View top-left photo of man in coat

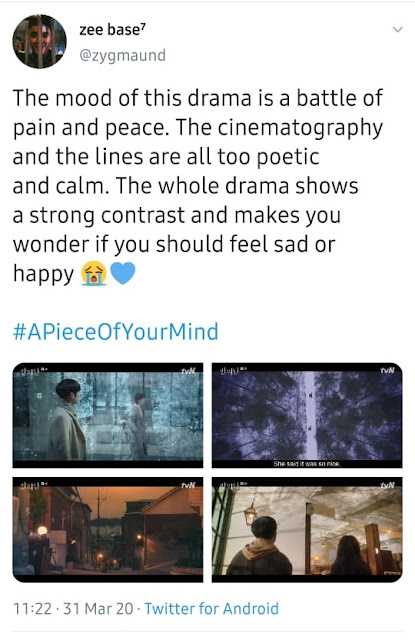coord(108,415)
